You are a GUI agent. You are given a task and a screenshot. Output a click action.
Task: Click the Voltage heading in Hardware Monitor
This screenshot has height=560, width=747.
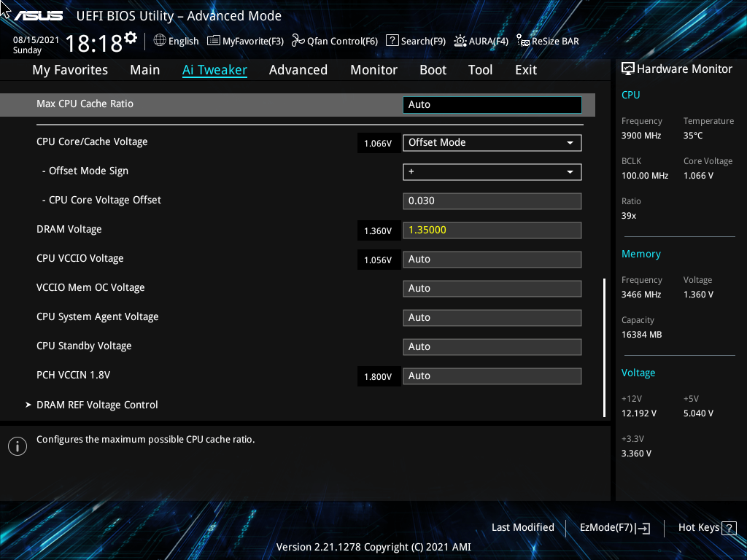point(638,373)
